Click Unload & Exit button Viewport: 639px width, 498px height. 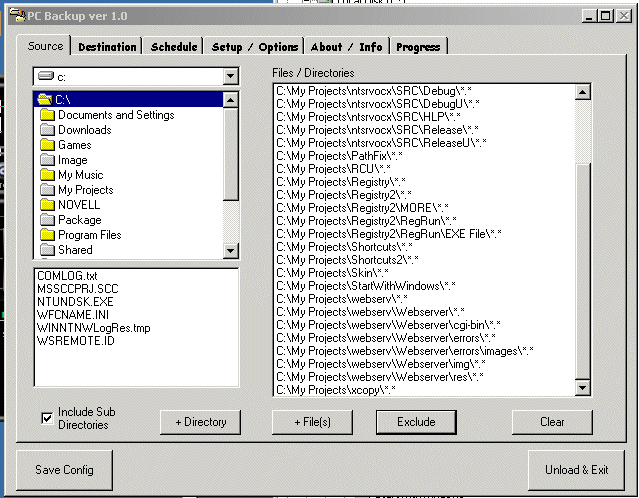[576, 470]
